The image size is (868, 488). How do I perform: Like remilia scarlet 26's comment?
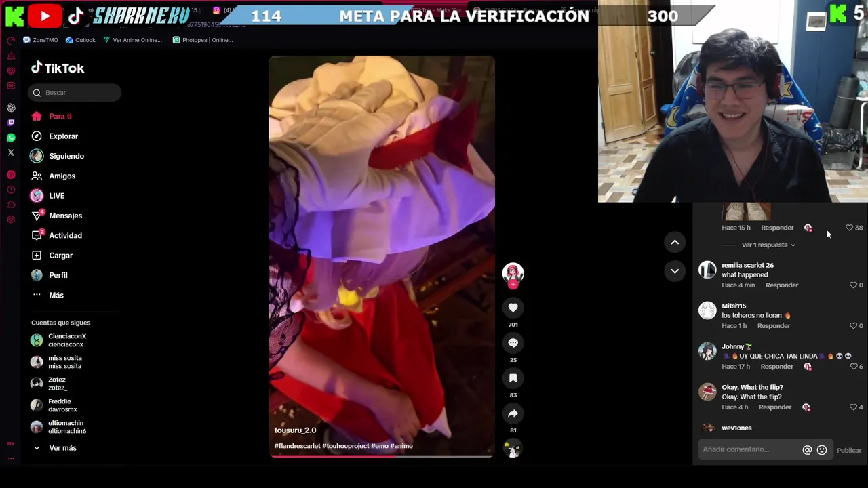click(853, 285)
